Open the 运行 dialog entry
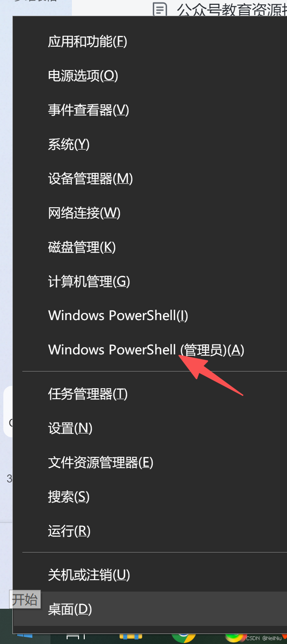The height and width of the screenshot is (644, 287). click(150, 531)
